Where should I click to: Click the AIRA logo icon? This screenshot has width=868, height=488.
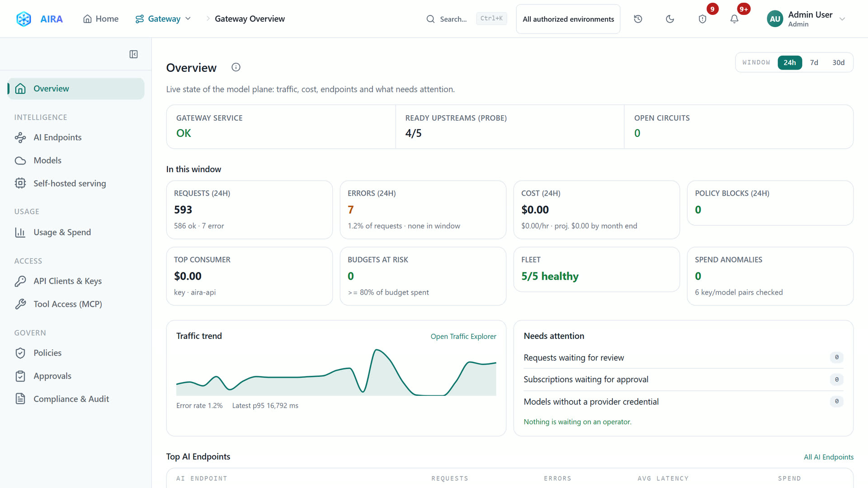[x=24, y=19]
